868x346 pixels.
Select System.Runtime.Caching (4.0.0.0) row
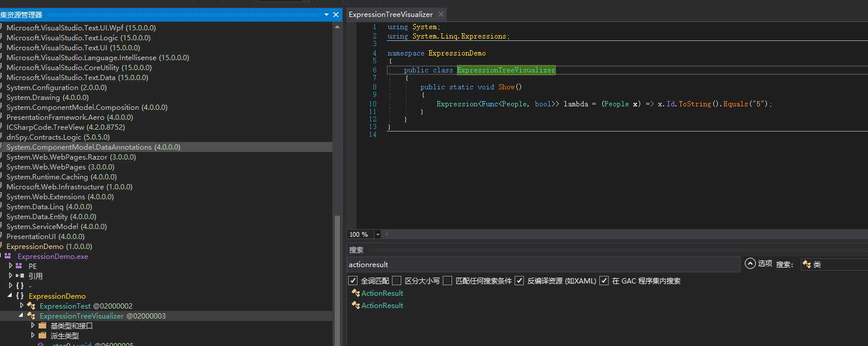(x=166, y=177)
